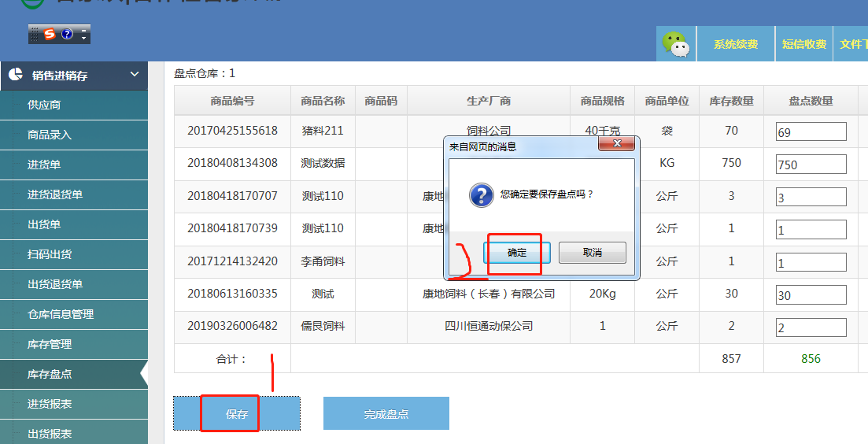Open the 扫码出货 sidebar item
Viewport: 868px width, 444px height.
74,254
